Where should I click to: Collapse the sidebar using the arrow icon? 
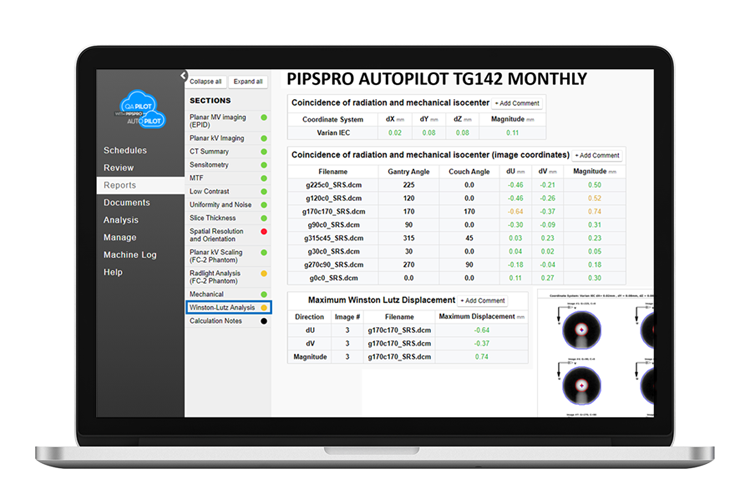[x=183, y=76]
